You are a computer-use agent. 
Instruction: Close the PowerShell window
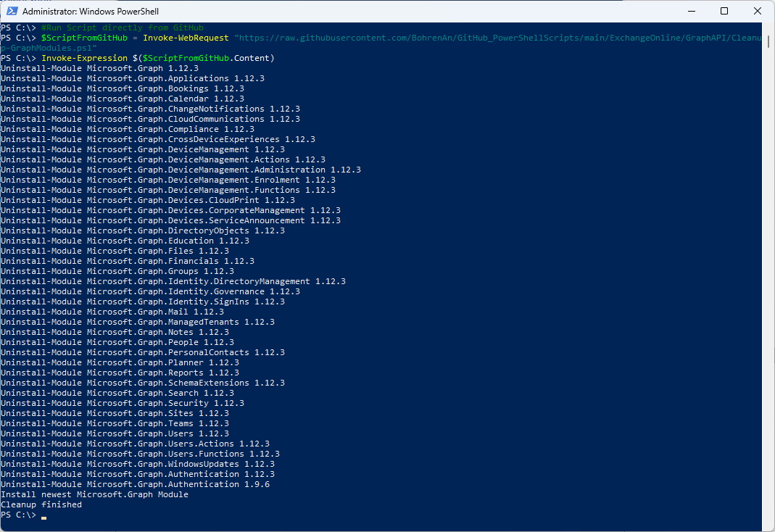[758, 11]
